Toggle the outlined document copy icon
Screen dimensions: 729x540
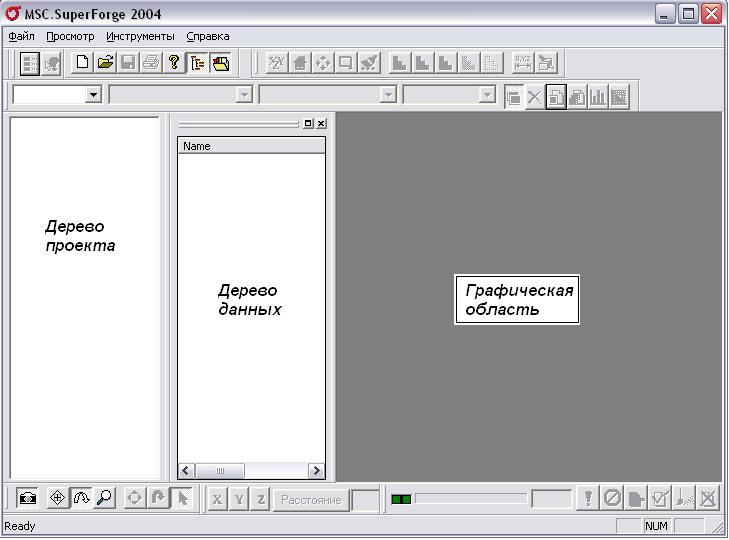[x=556, y=97]
